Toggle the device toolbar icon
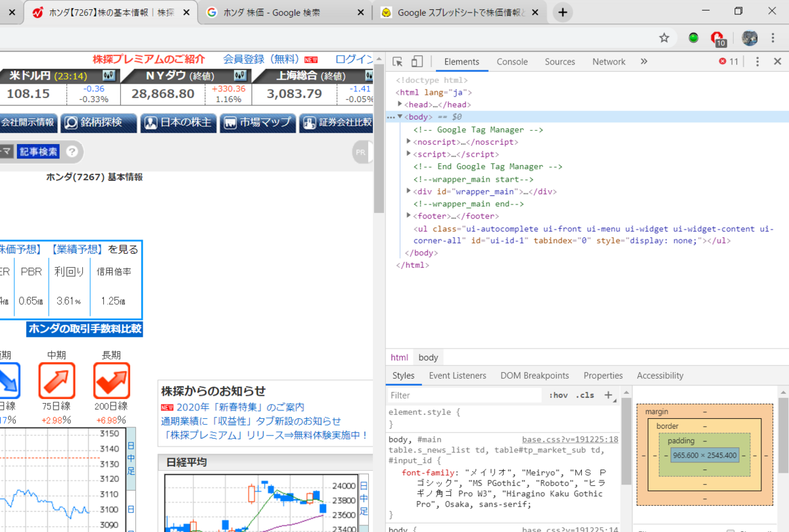 (x=417, y=62)
